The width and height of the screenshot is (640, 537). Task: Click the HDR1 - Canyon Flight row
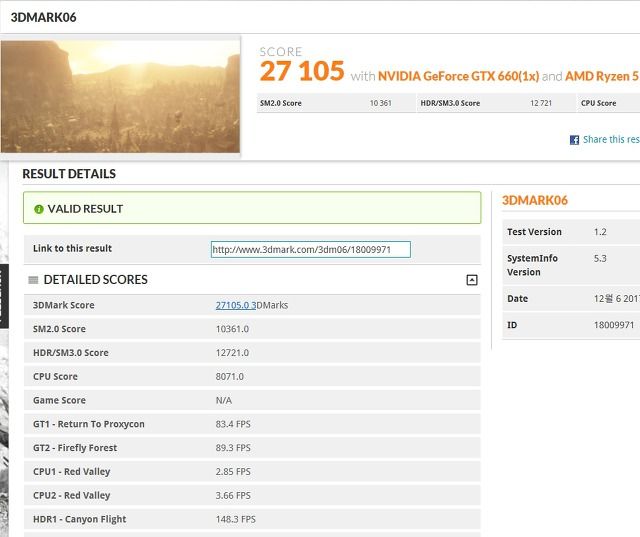252,519
